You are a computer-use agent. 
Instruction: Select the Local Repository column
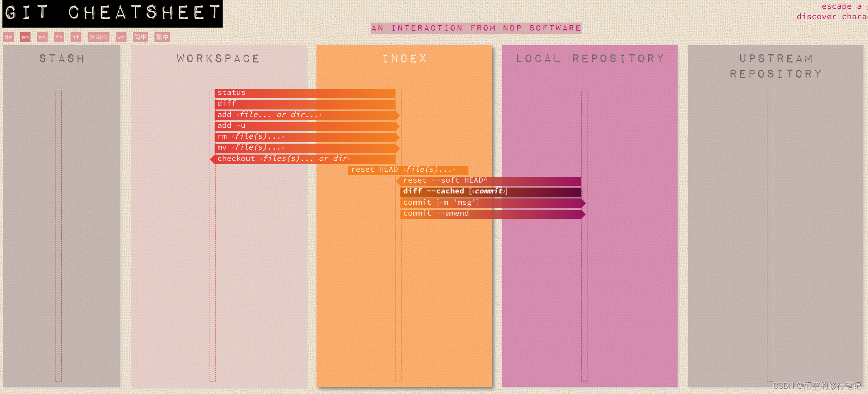590,216
